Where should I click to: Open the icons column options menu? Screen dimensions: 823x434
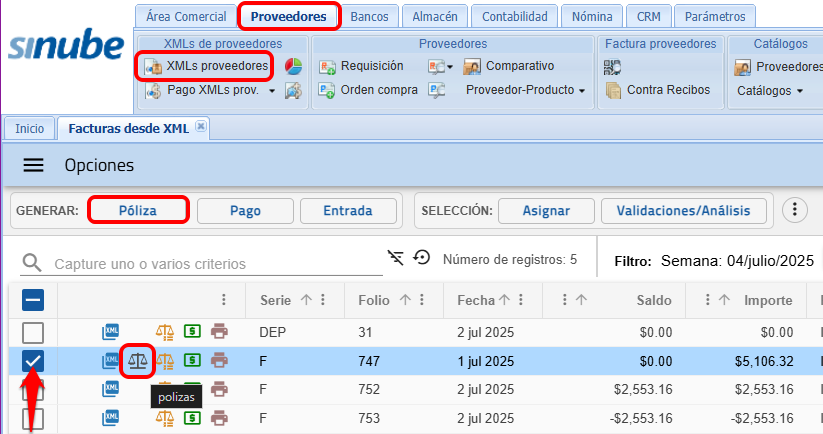coord(224,300)
